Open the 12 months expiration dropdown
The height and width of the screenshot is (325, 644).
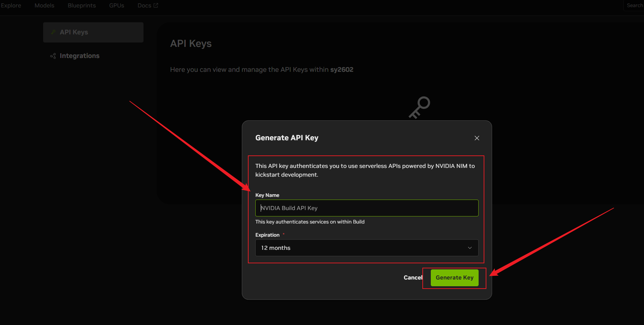click(366, 248)
